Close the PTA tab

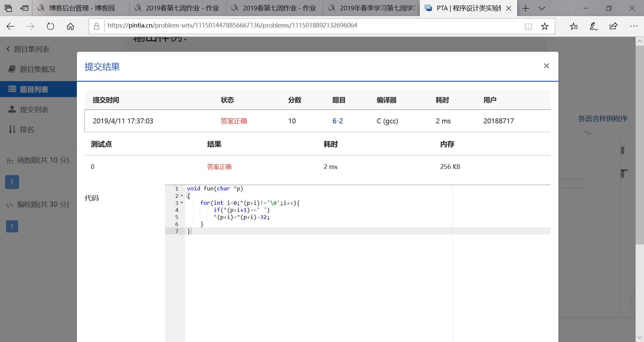pyautogui.click(x=508, y=8)
